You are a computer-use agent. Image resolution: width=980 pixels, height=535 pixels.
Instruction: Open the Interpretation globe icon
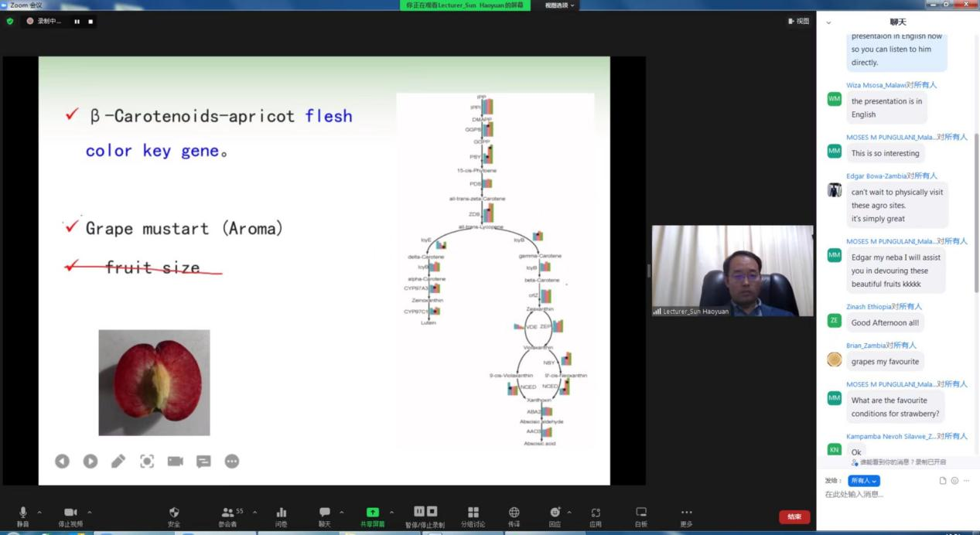[x=514, y=515]
